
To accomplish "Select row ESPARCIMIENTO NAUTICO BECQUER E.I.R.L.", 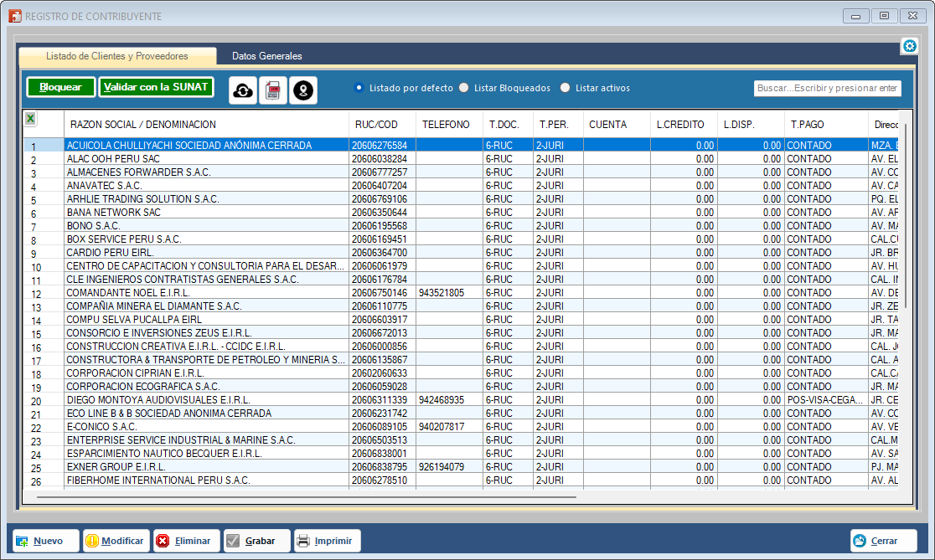I will 461,454.
